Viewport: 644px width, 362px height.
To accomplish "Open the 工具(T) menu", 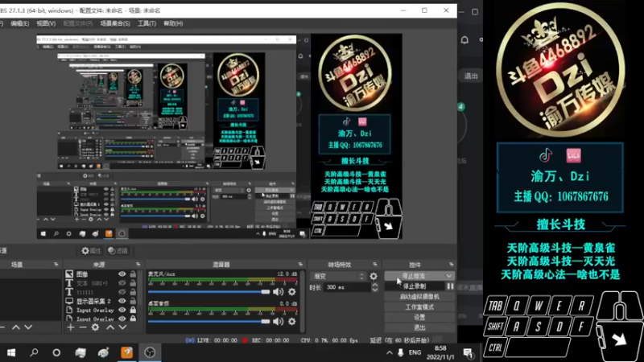I will click(x=147, y=23).
